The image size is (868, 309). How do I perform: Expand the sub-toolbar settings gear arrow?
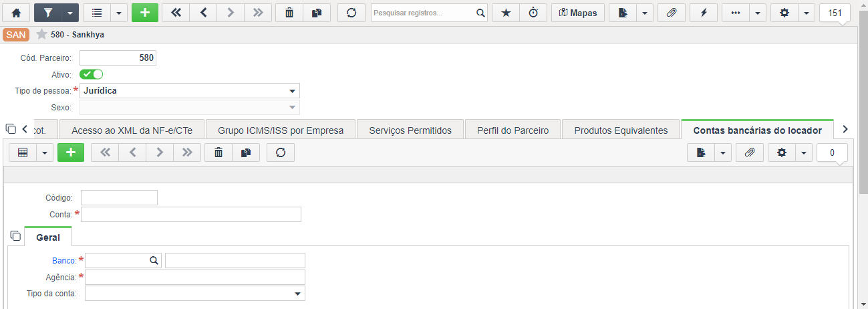pos(804,152)
